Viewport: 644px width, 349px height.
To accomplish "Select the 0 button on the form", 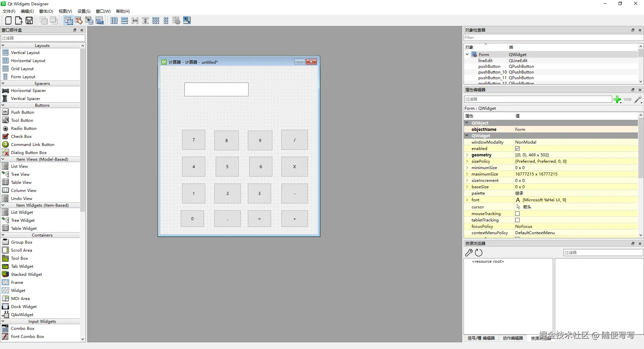I will point(192,218).
